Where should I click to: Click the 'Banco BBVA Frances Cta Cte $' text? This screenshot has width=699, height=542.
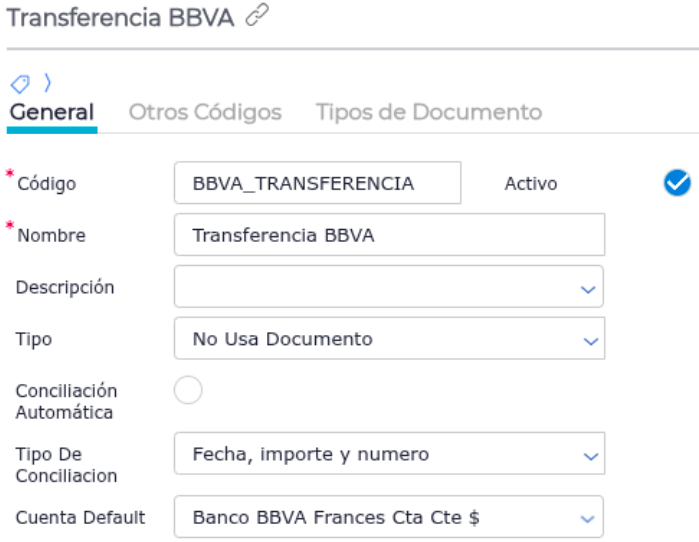[335, 517]
